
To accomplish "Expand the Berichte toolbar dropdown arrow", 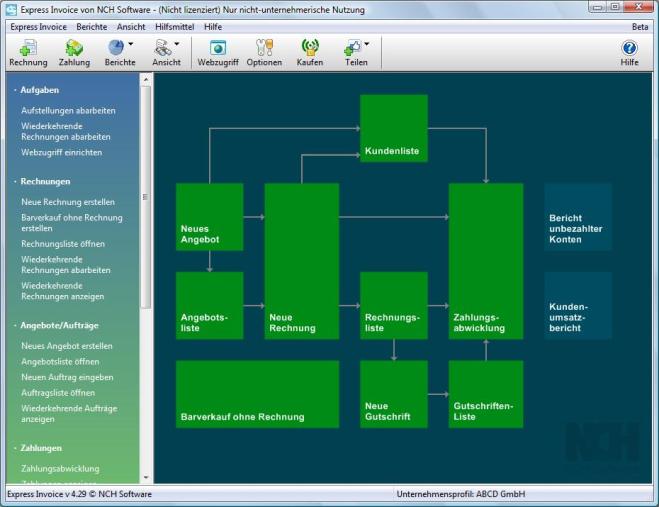I will [x=131, y=44].
